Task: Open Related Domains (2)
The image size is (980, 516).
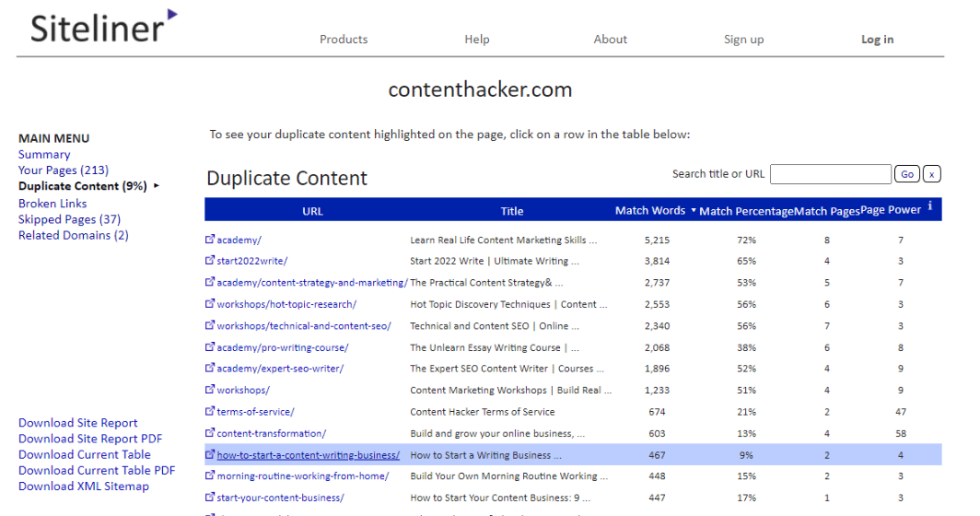Action: point(73,235)
